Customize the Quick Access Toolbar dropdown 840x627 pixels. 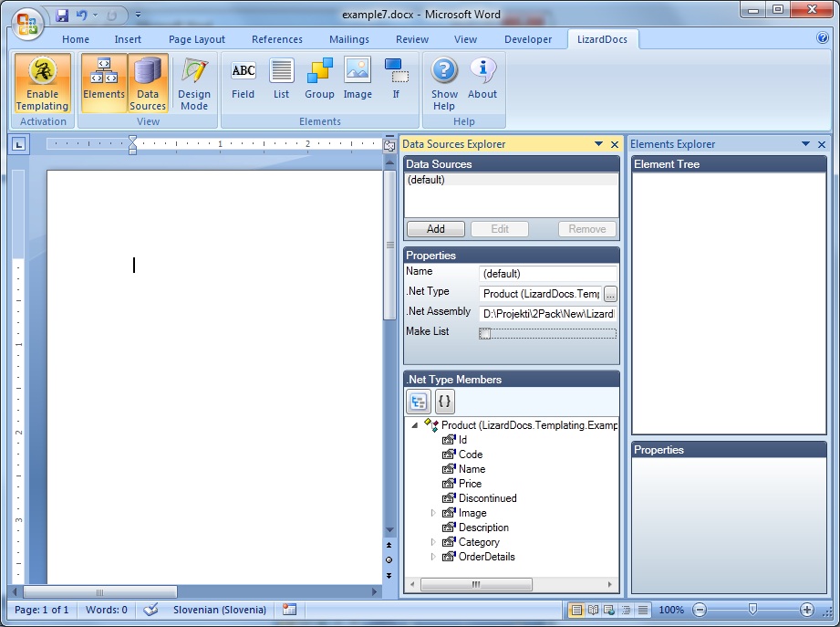point(138,15)
